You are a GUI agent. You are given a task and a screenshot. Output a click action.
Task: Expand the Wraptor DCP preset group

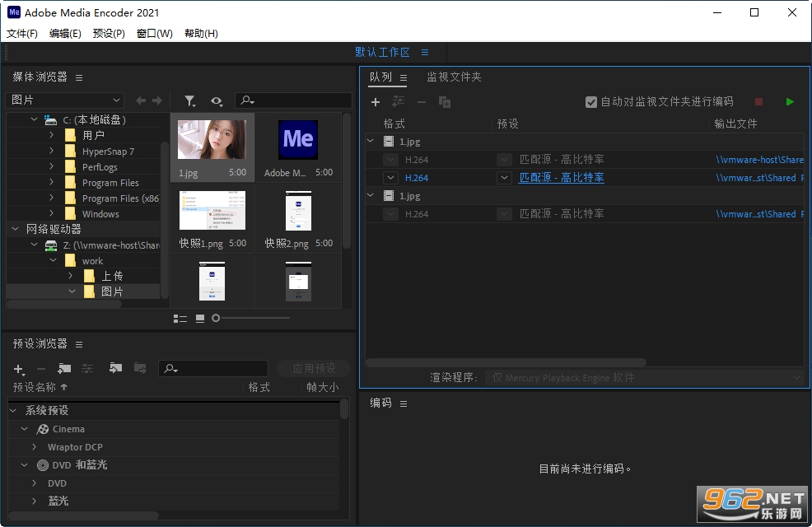tap(35, 447)
